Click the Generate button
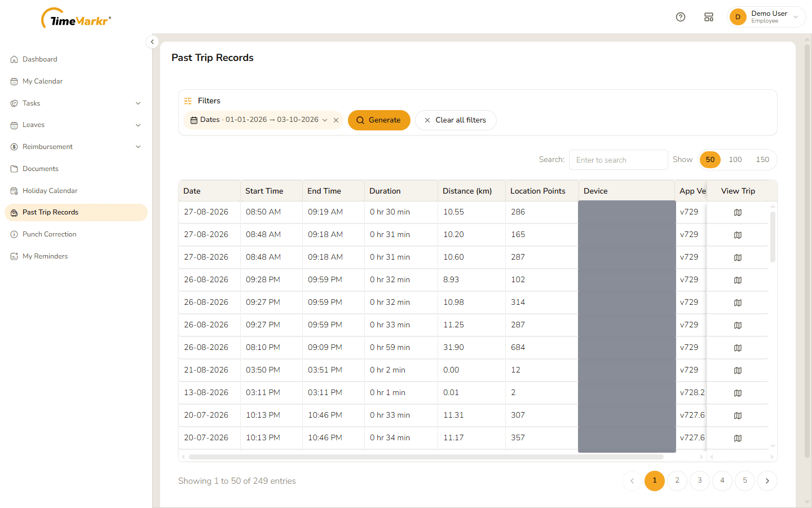The image size is (812, 508). click(379, 120)
